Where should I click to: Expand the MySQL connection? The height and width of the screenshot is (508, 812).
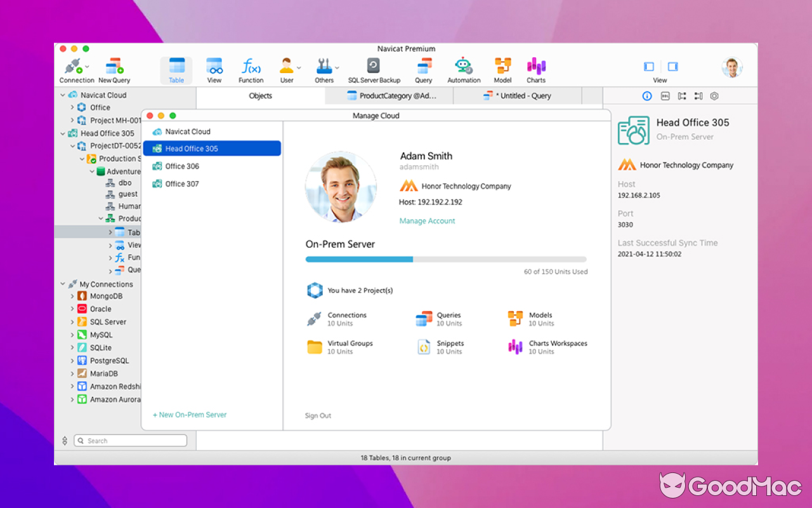71,335
